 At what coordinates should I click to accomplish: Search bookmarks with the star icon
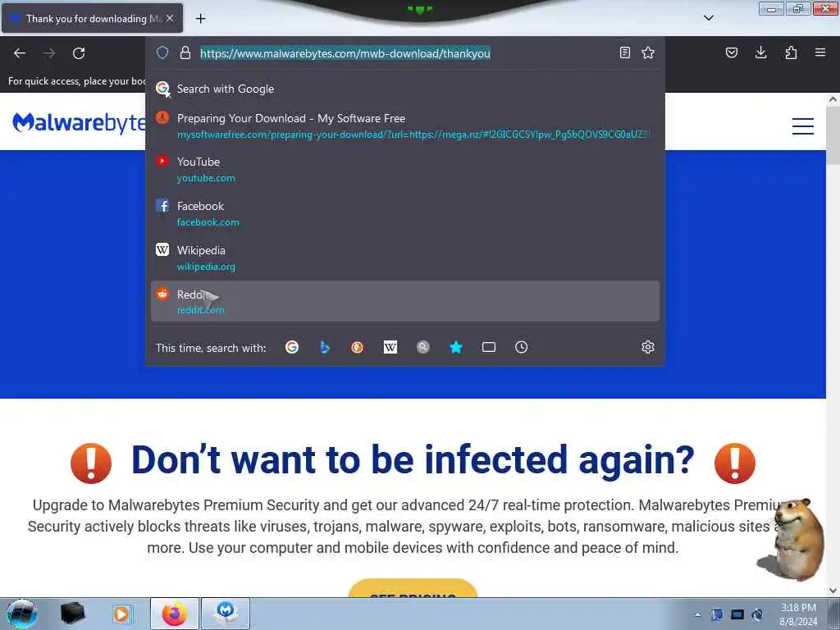(456, 347)
